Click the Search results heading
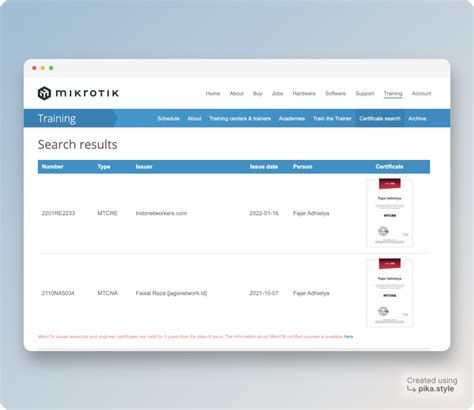The image size is (474, 410). tap(78, 145)
